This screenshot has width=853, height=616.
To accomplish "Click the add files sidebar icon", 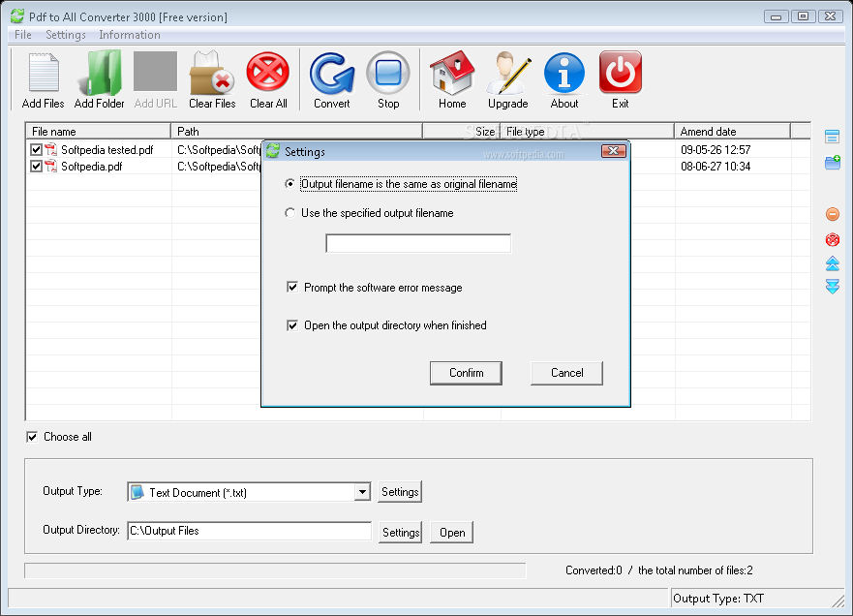I will coord(832,137).
